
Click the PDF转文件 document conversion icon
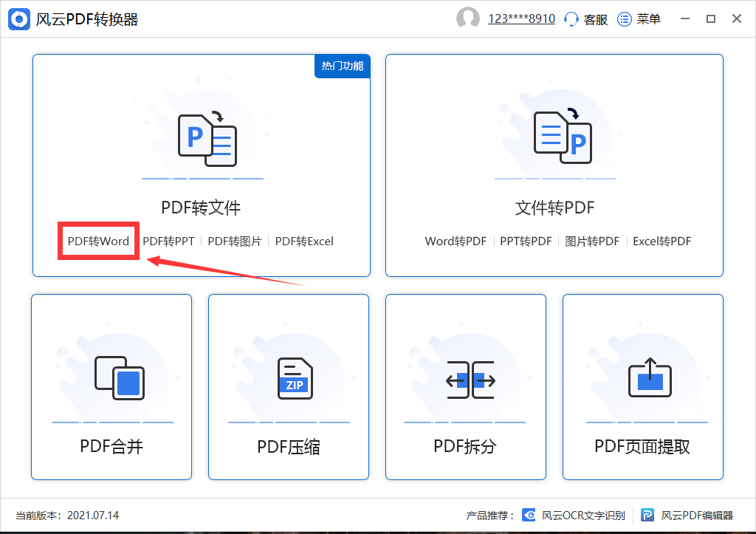click(x=207, y=140)
